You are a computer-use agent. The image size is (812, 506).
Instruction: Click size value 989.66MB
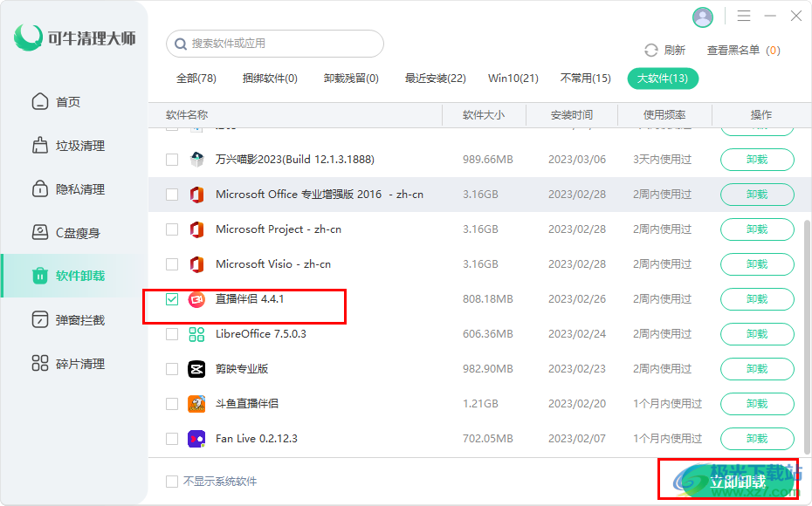(488, 160)
